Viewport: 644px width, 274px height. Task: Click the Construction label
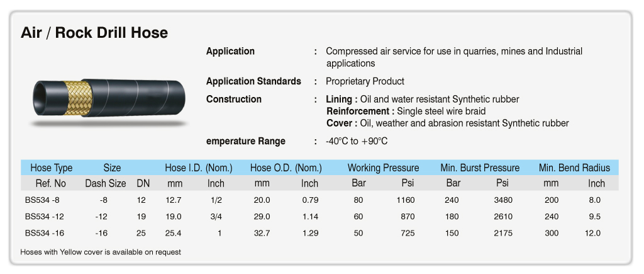coord(234,99)
